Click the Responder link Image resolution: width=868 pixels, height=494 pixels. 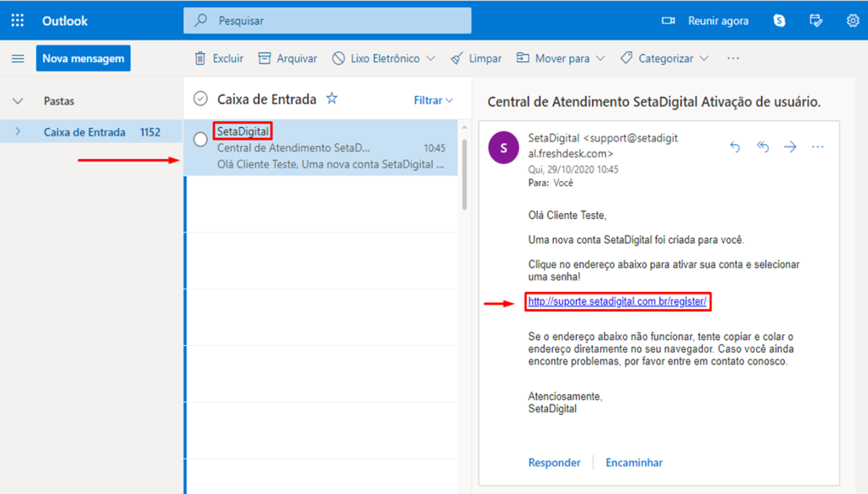554,463
